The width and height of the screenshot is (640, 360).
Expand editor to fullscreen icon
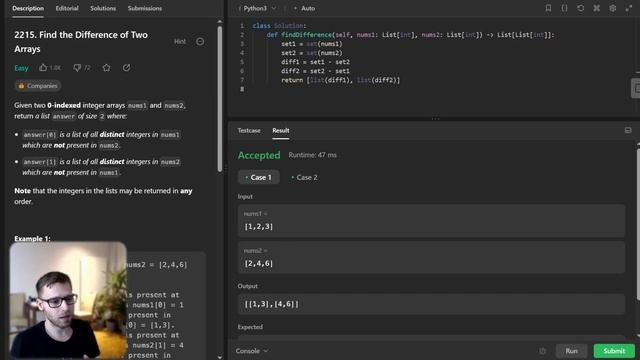click(x=629, y=8)
